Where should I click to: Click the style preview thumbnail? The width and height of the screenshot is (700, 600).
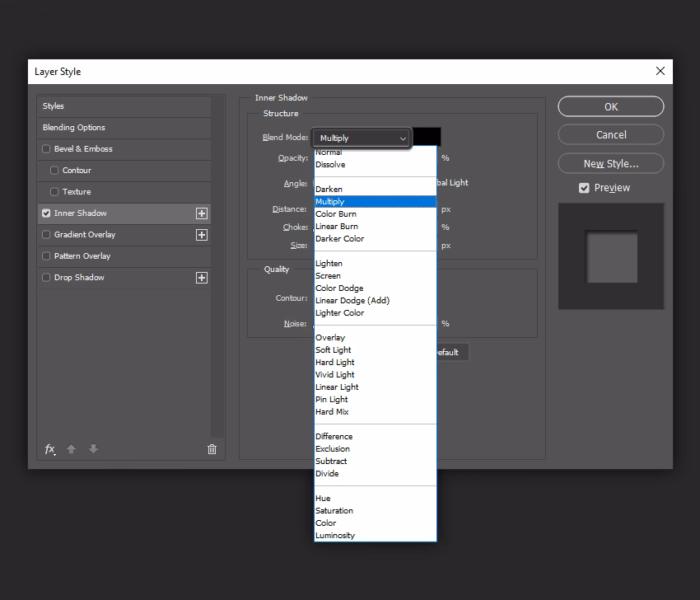[610, 256]
